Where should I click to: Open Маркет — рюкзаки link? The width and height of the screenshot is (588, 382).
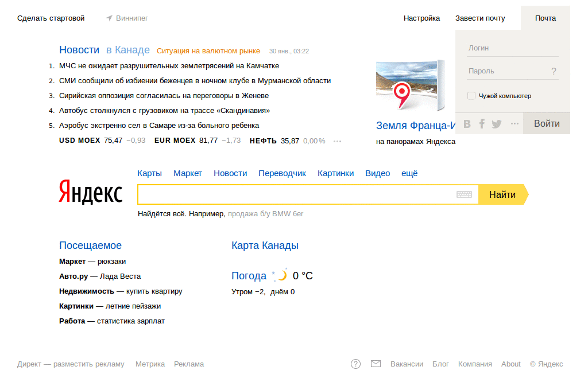92,262
